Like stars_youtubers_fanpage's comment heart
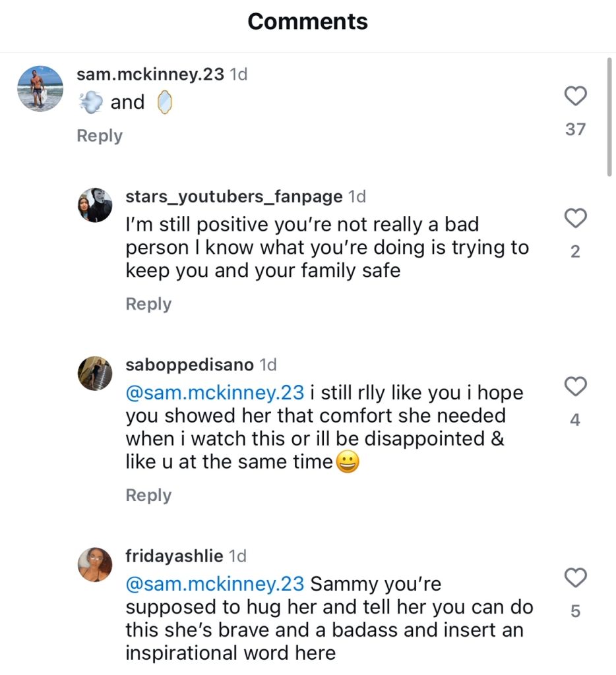This screenshot has width=616, height=675. click(x=576, y=218)
